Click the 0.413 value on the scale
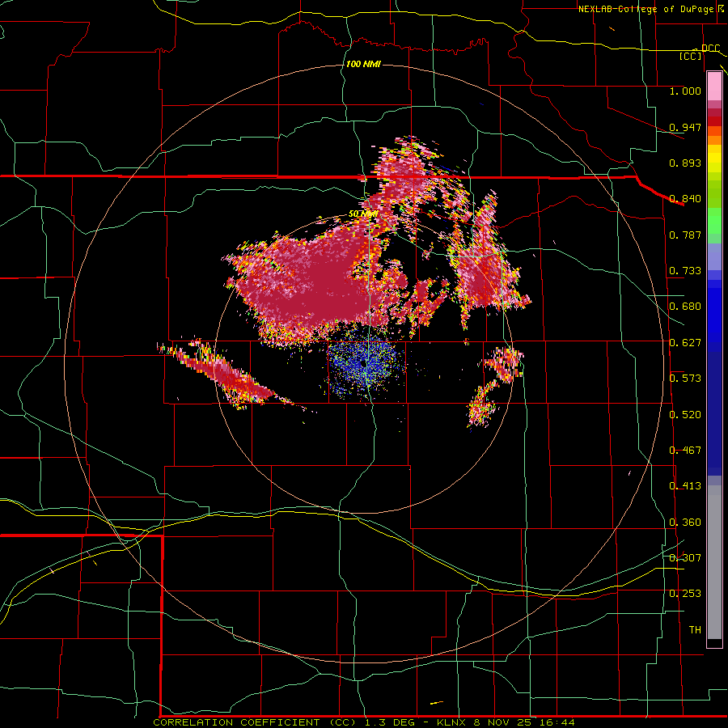This screenshot has height=728, width=728. coord(685,486)
